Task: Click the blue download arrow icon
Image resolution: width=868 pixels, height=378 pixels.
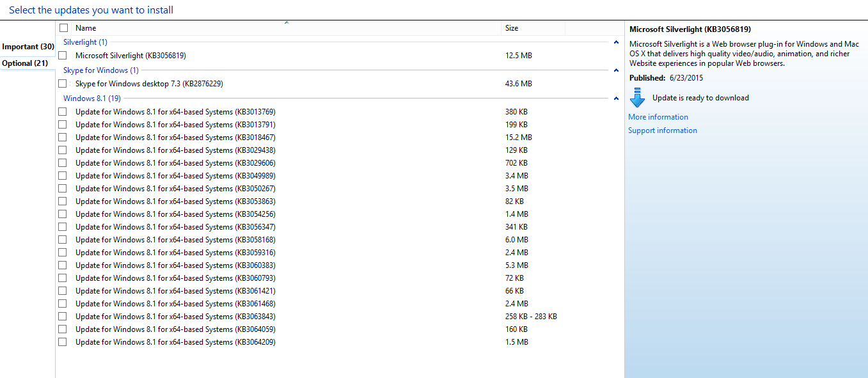Action: [637, 98]
